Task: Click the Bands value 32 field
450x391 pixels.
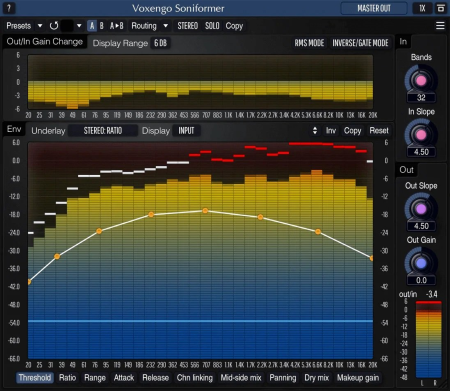Action: click(421, 98)
